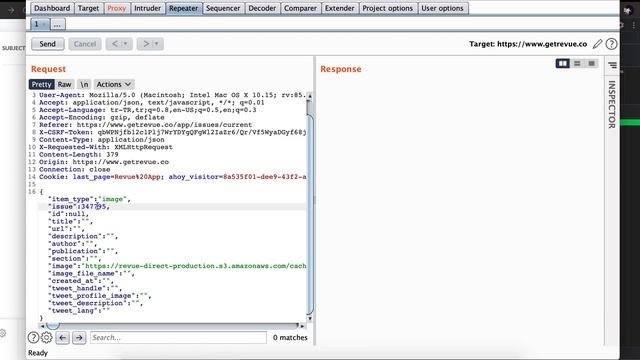This screenshot has height=360, width=640.
Task: Select side-by-side layout view
Action: click(x=562, y=63)
